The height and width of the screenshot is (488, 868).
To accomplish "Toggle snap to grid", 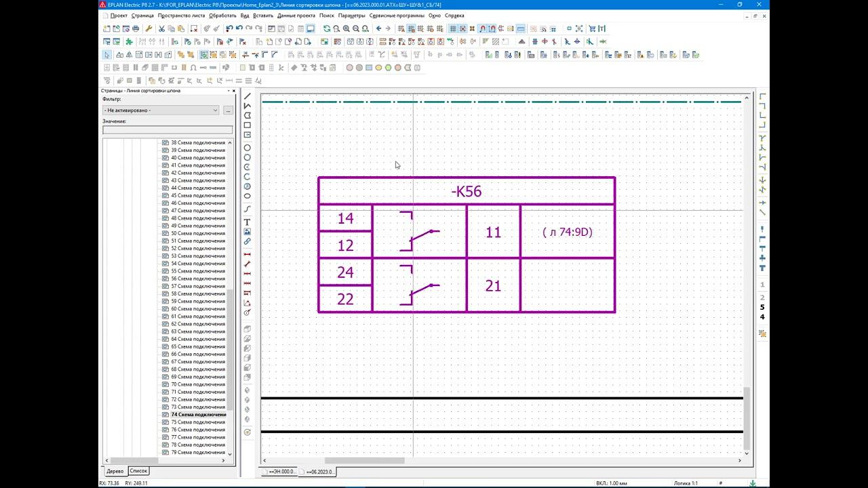I will click(x=462, y=28).
